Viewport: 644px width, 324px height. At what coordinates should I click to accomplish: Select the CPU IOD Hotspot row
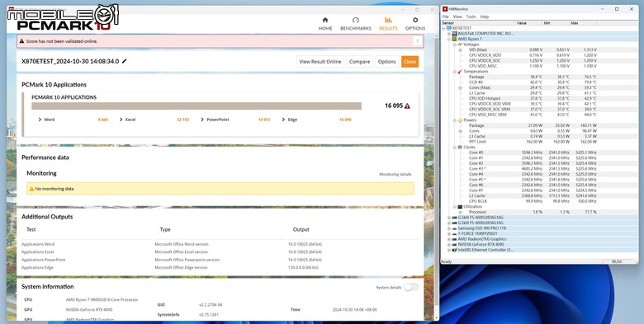coord(533,98)
